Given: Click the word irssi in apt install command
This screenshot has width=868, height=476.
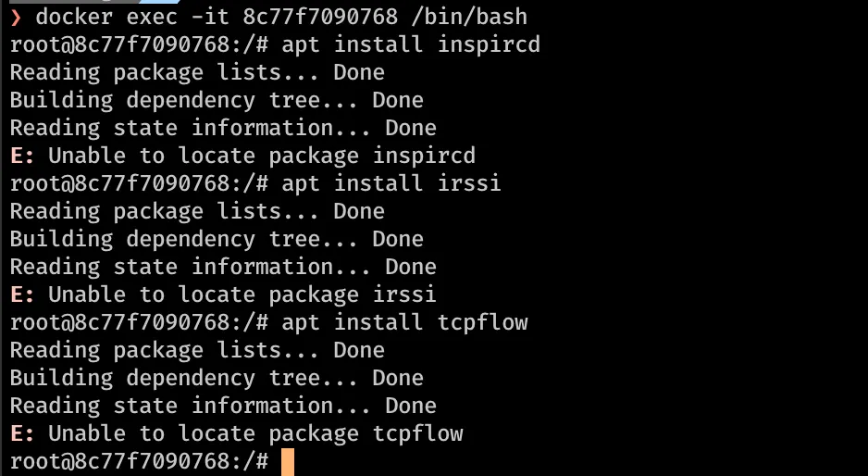Looking at the screenshot, I should (x=469, y=182).
